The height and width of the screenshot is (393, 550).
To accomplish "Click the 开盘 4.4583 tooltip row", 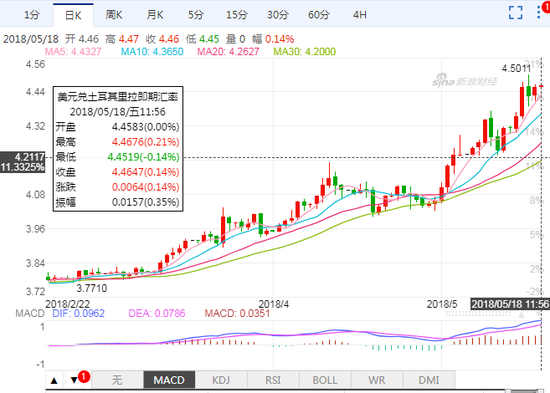I will click(118, 127).
